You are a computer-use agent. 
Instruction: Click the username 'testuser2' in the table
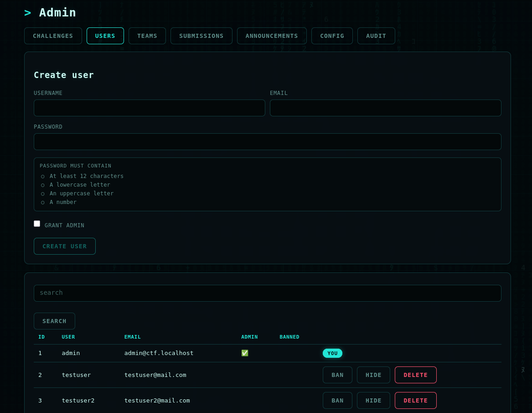pyautogui.click(x=78, y=400)
